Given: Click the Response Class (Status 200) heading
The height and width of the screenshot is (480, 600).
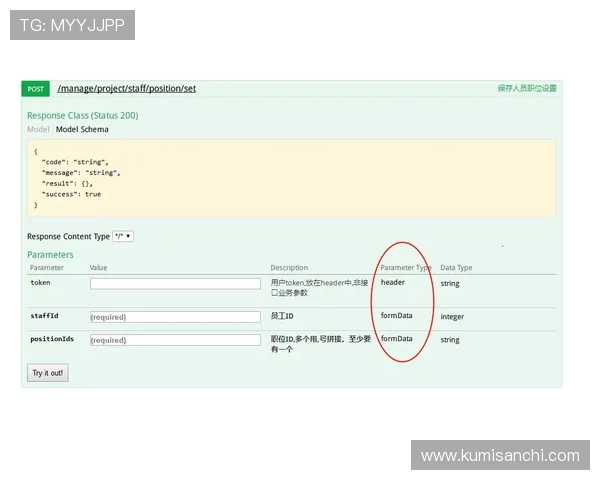Looking at the screenshot, I should pos(82,116).
